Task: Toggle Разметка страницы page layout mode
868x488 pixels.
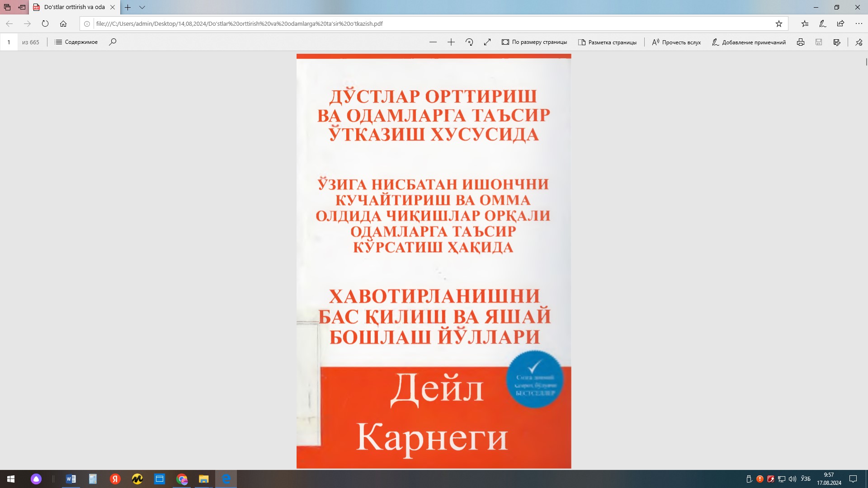Action: coord(608,42)
